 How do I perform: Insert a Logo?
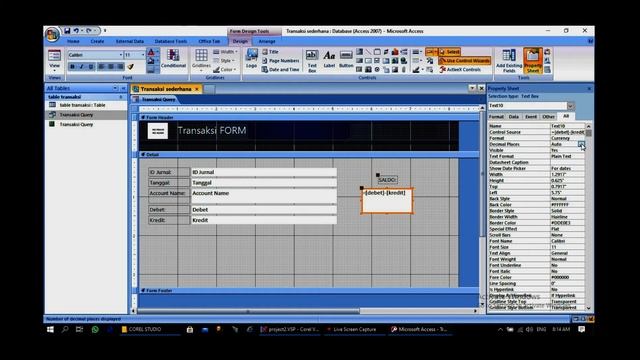point(251,59)
